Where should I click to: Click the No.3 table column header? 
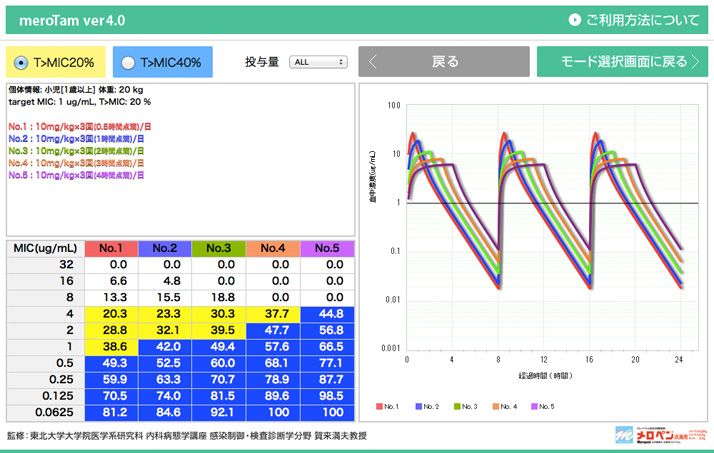(x=218, y=248)
